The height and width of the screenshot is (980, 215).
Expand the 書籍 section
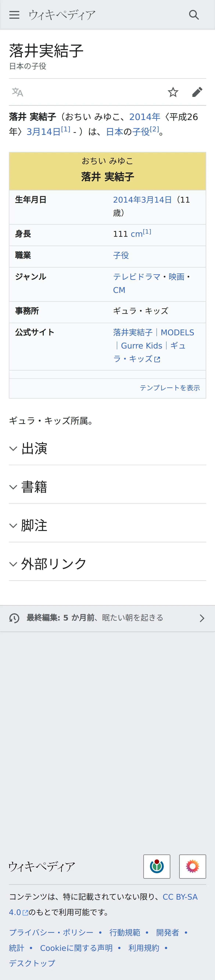34,487
